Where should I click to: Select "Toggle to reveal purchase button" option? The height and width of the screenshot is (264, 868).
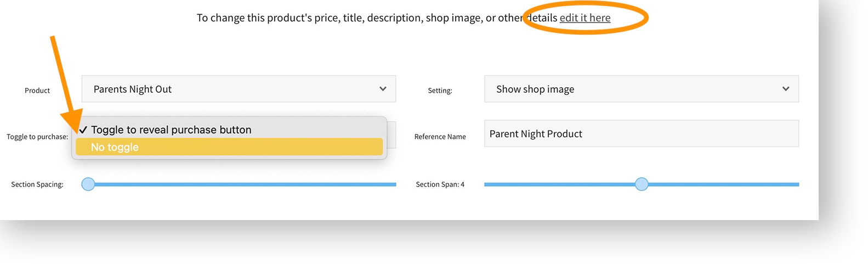click(171, 130)
